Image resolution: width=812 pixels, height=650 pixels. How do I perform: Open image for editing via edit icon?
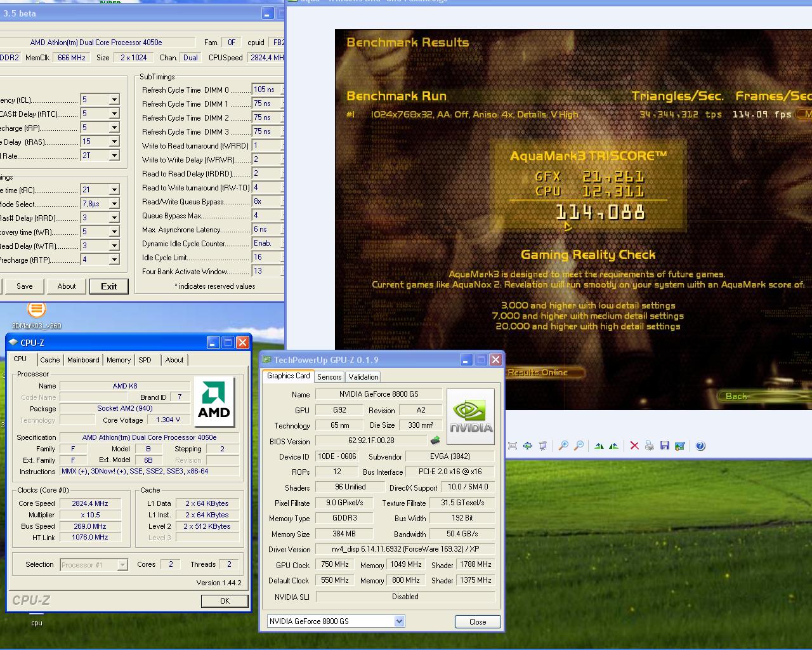(x=680, y=446)
